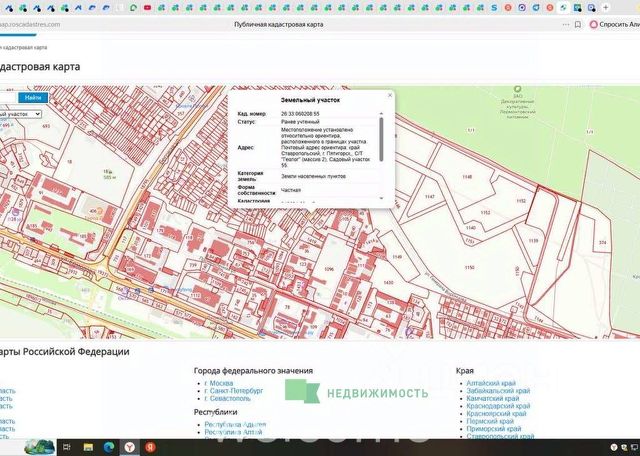Click parcel 1150 on the cadastral map
The image size is (640, 456).
[x=468, y=268]
